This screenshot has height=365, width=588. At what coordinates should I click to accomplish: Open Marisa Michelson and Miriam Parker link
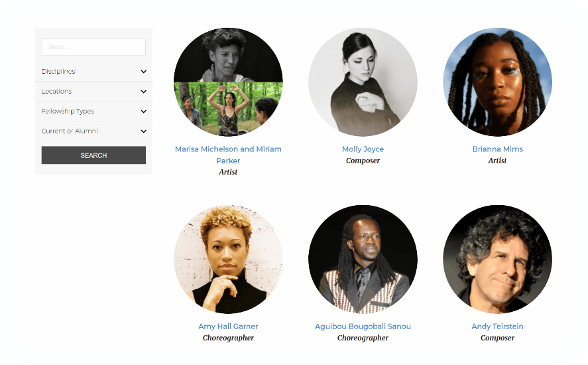pyautogui.click(x=228, y=155)
